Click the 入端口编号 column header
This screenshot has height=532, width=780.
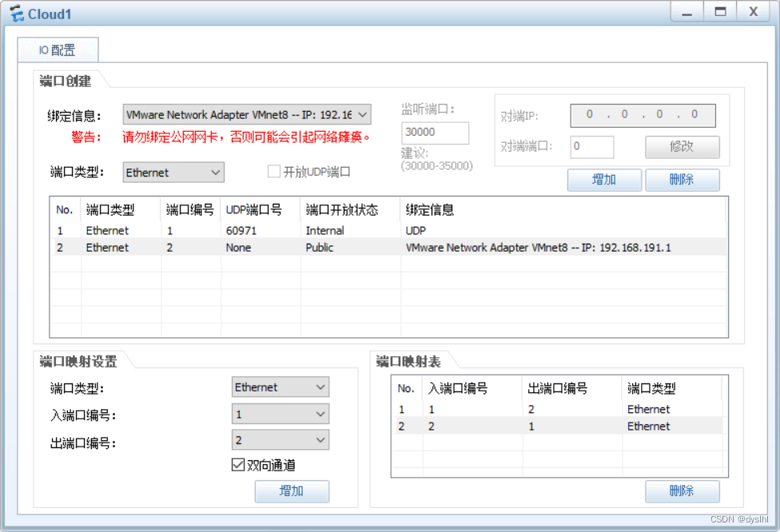pos(472,388)
